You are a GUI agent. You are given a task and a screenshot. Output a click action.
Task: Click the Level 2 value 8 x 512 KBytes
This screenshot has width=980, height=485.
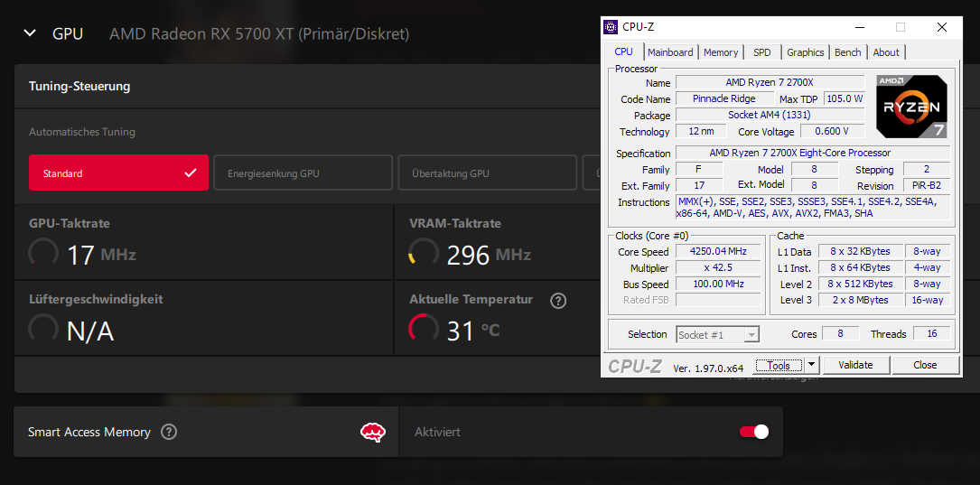click(x=860, y=284)
